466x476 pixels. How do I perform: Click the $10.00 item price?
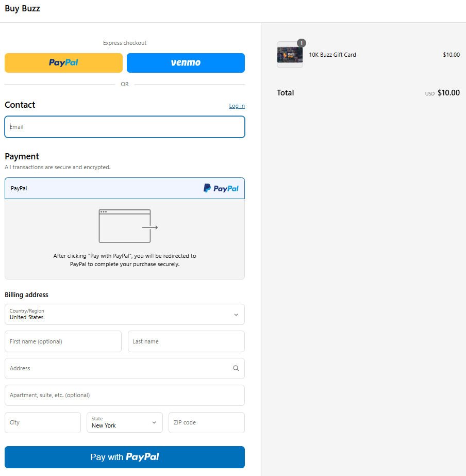[451, 55]
